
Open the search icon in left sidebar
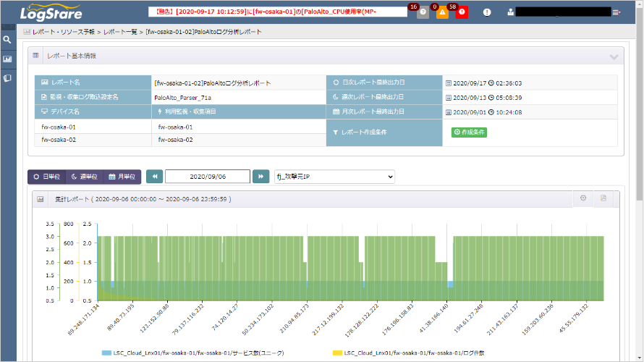point(7,40)
